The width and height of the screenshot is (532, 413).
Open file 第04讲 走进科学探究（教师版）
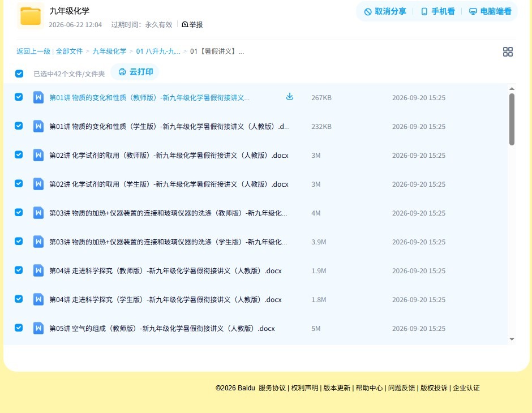click(x=165, y=270)
